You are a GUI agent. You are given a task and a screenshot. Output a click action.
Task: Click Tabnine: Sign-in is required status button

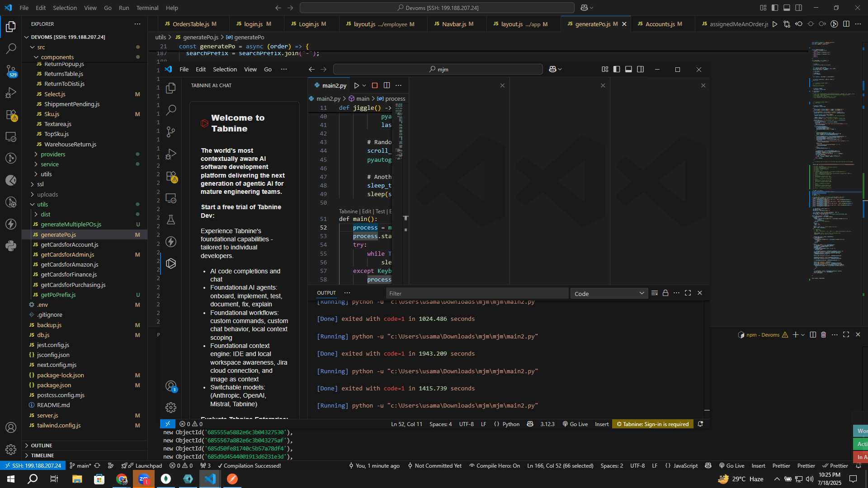(653, 424)
